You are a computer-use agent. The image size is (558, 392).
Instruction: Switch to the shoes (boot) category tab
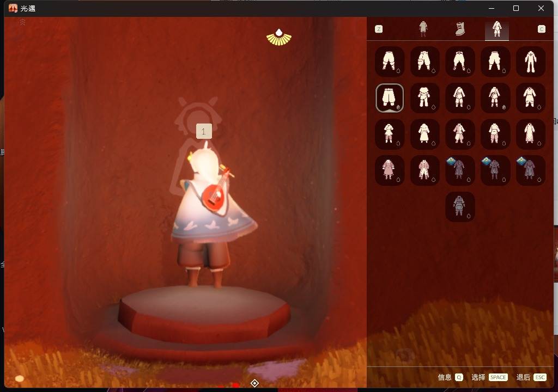[460, 29]
